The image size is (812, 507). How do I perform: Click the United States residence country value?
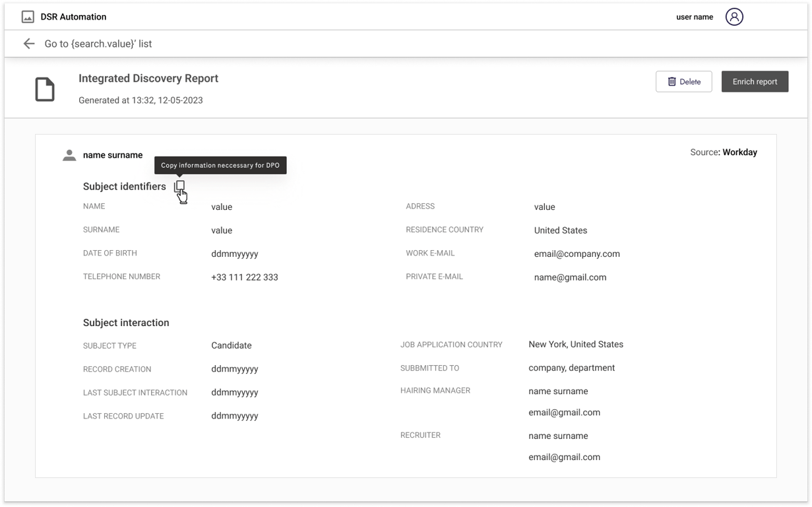point(560,230)
